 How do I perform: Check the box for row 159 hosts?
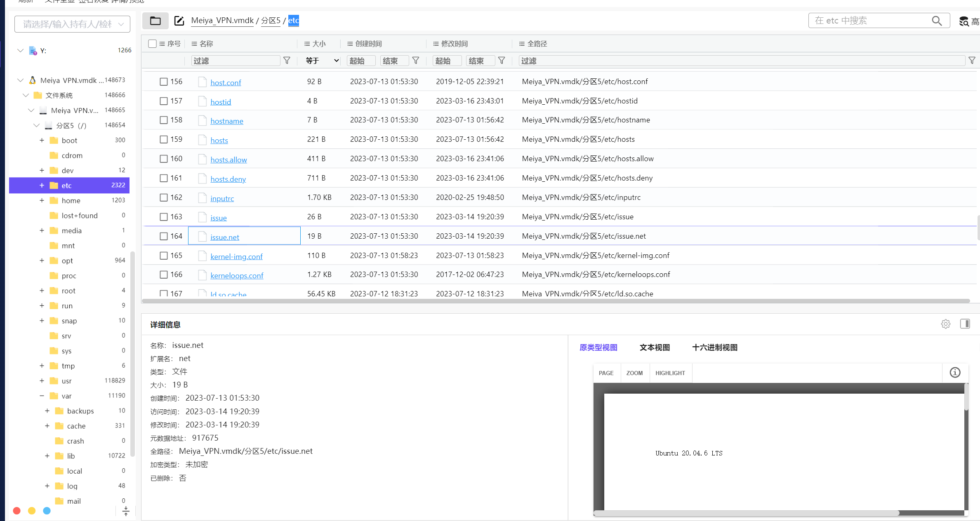pos(164,139)
